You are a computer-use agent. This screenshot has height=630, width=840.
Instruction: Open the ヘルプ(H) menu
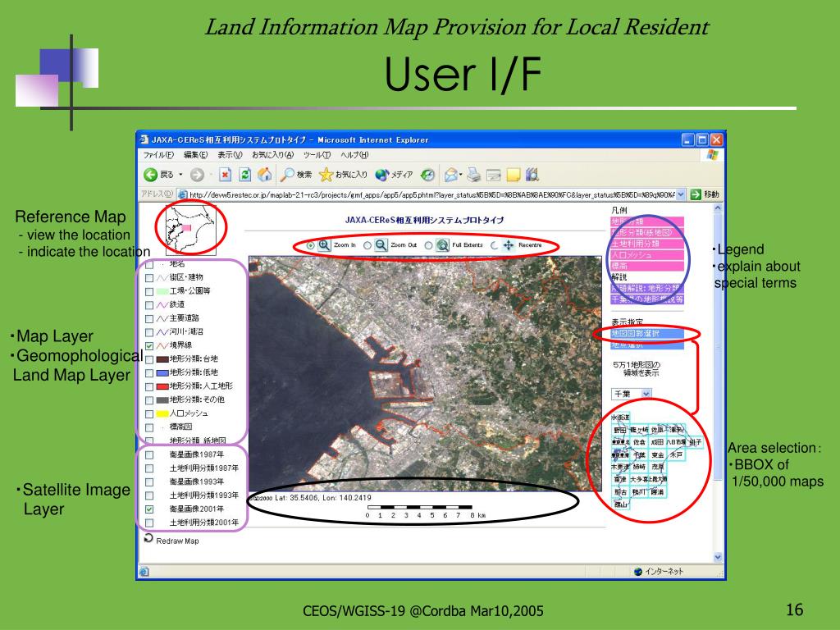tap(354, 155)
